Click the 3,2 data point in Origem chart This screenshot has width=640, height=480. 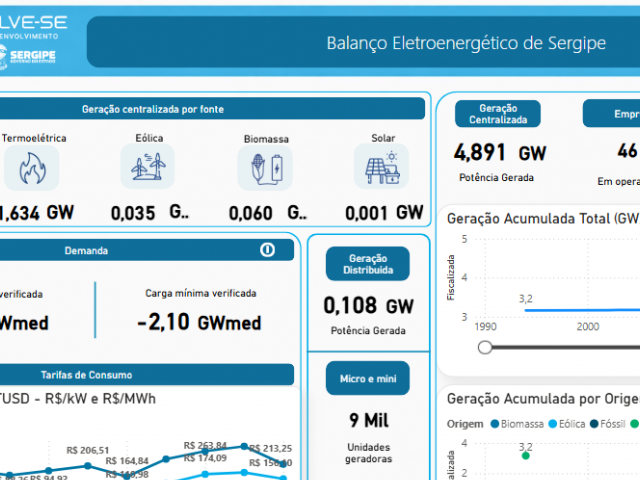pyautogui.click(x=526, y=456)
